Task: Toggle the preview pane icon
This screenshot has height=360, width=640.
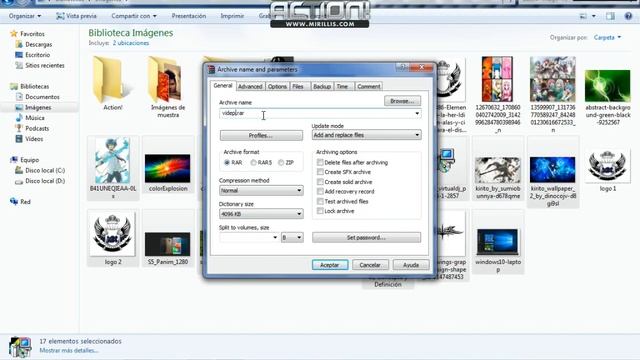Action: tap(610, 16)
